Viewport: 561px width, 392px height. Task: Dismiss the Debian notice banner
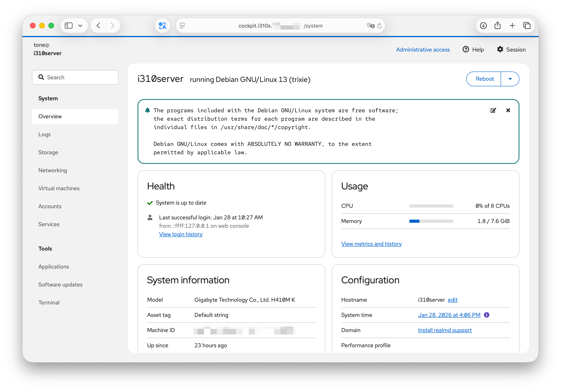click(508, 110)
